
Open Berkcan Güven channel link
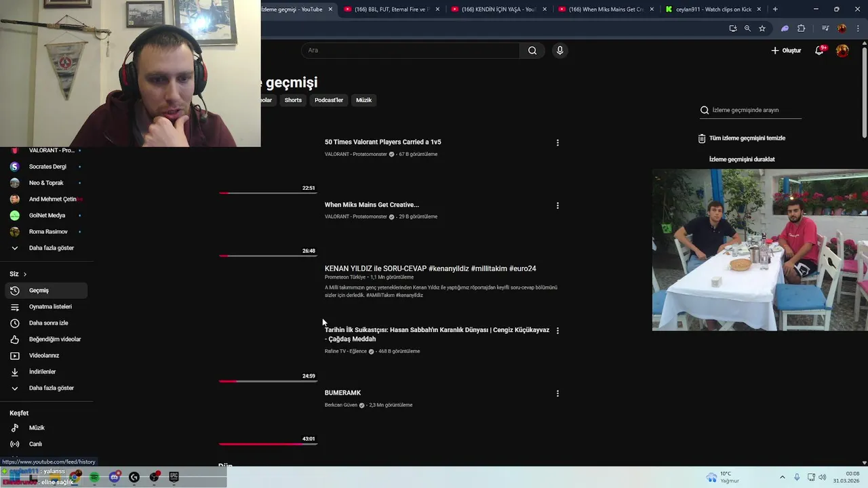340,405
